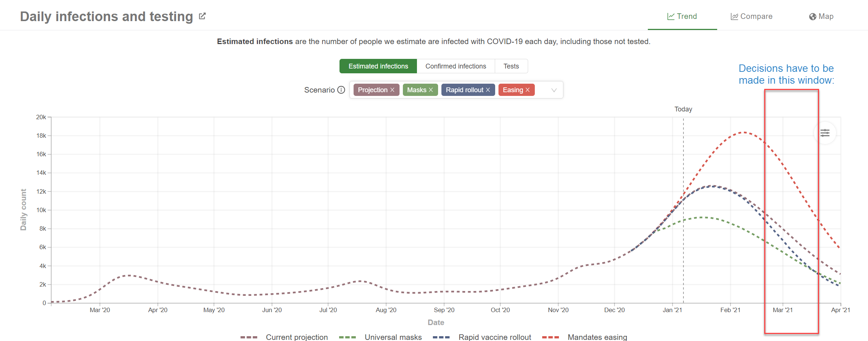Image resolution: width=868 pixels, height=341 pixels.
Task: Show the Tests data view
Action: [x=511, y=66]
